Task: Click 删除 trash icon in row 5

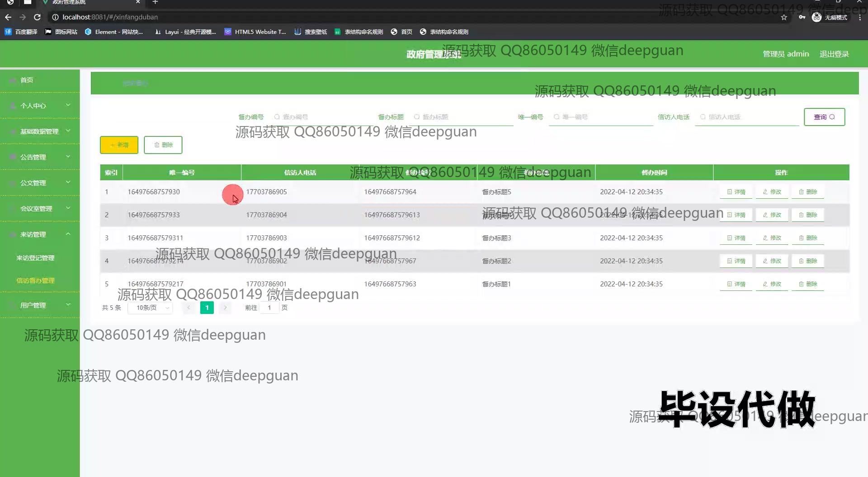Action: click(801, 284)
